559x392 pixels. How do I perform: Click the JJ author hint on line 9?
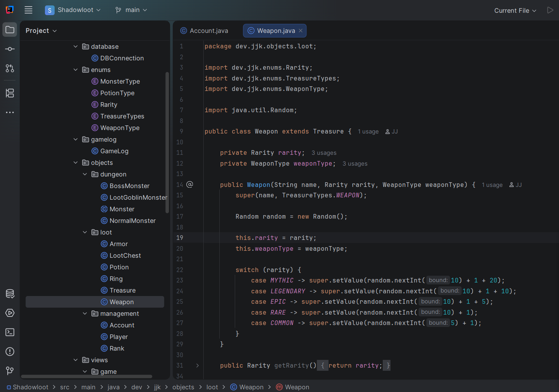(391, 132)
